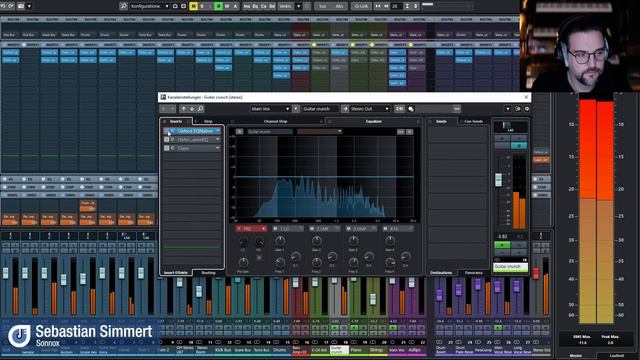Enable EQ band 2 LMF
Image resolution: width=640 pixels, height=360 pixels.
click(312, 229)
